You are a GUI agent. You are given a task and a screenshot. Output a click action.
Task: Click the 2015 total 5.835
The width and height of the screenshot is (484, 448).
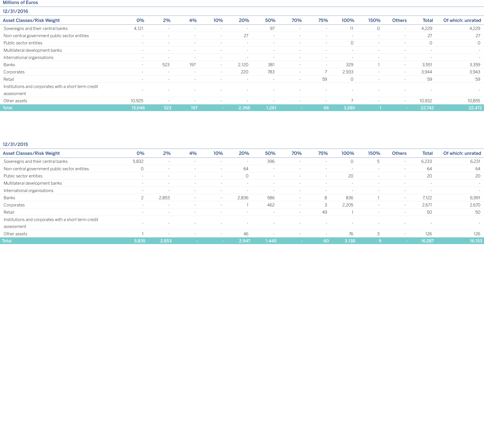(140, 241)
